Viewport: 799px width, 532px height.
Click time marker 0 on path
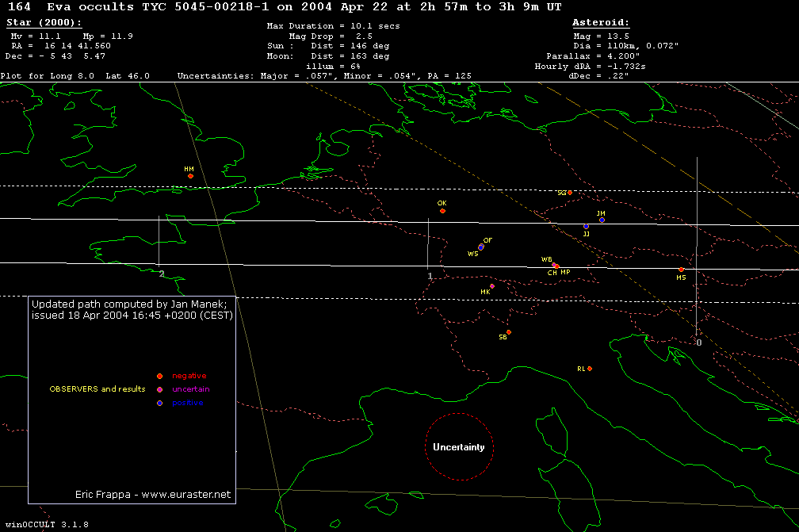(x=698, y=343)
